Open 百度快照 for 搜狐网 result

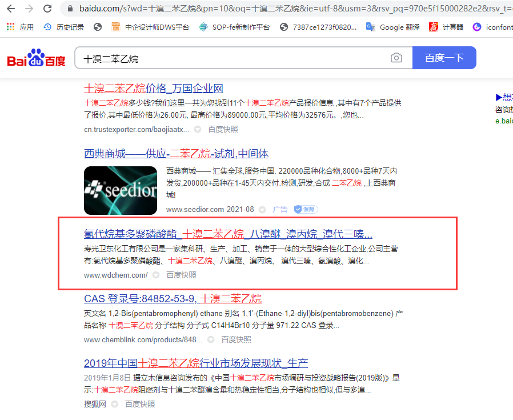tap(140, 404)
